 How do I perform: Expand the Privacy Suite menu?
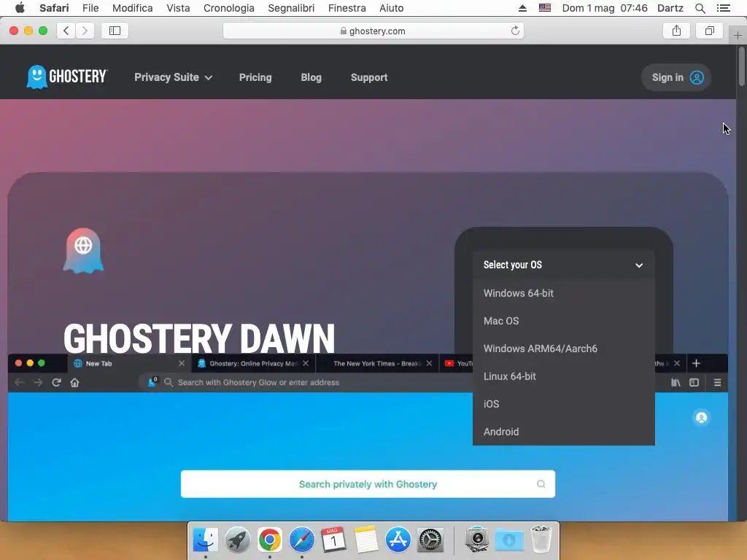173,77
